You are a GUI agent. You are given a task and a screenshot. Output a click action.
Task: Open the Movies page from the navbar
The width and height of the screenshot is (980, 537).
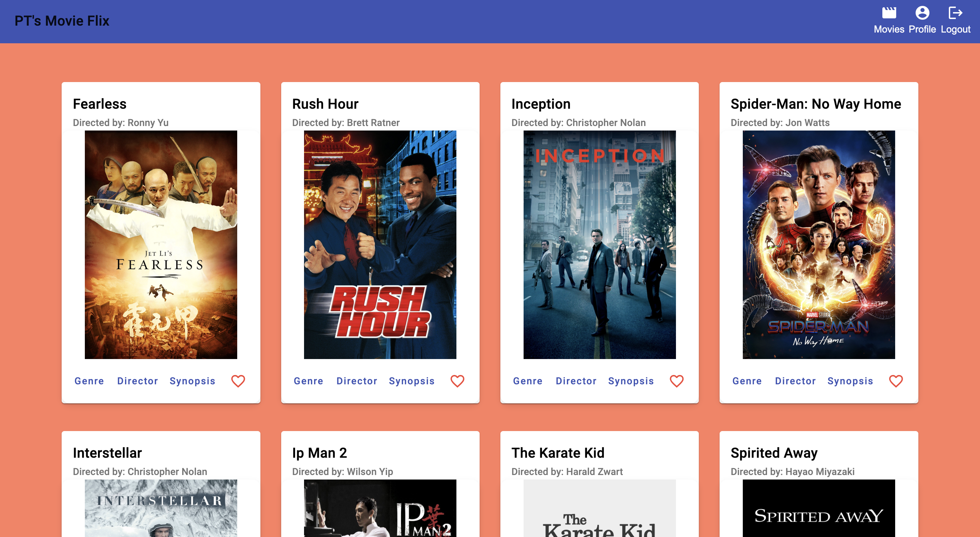point(889,20)
